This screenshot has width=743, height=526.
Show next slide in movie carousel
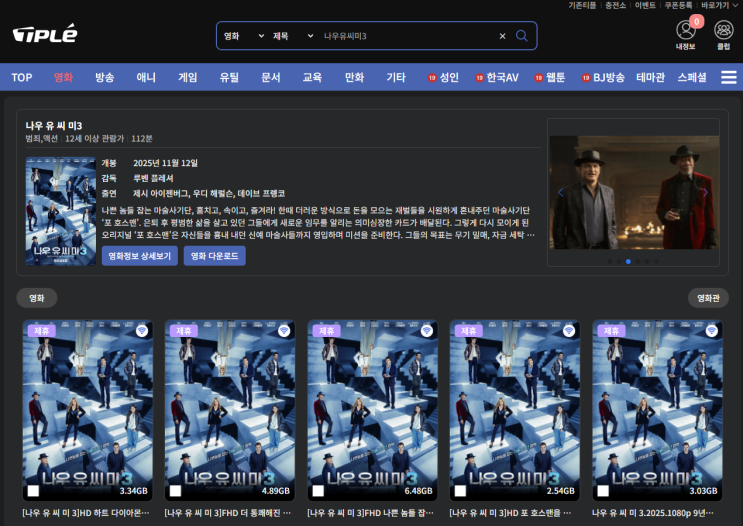(x=706, y=192)
